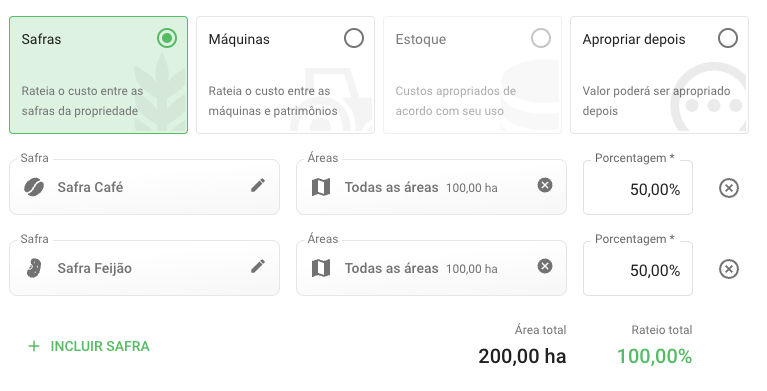Remove the Safra Feijão row
The height and width of the screenshot is (391, 767).
point(729,269)
